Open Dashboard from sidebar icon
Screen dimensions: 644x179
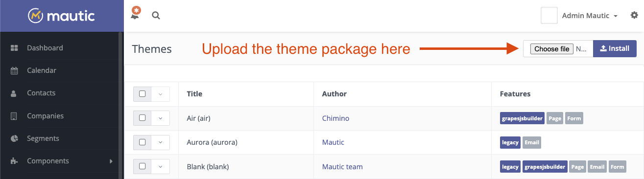coord(14,48)
